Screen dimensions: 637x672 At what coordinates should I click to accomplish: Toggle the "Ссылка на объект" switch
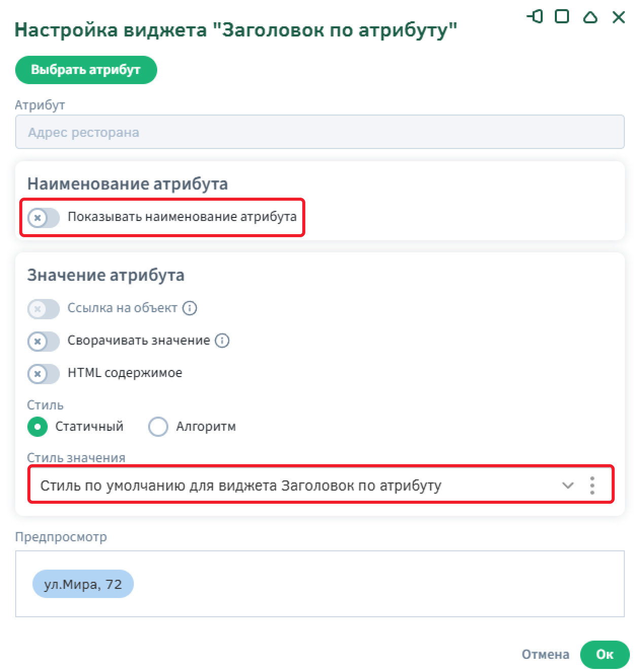click(44, 309)
